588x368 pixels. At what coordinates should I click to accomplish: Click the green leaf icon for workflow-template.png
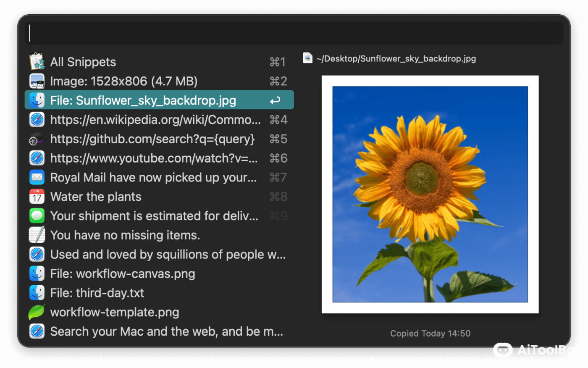coord(37,312)
